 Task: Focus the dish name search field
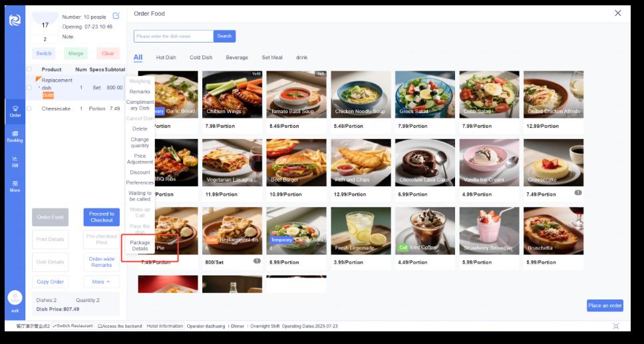pyautogui.click(x=174, y=36)
